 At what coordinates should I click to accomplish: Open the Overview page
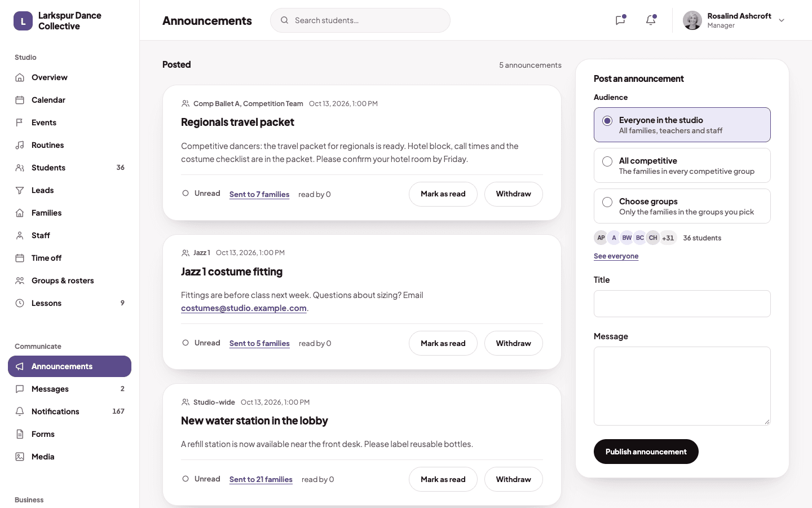click(69, 77)
